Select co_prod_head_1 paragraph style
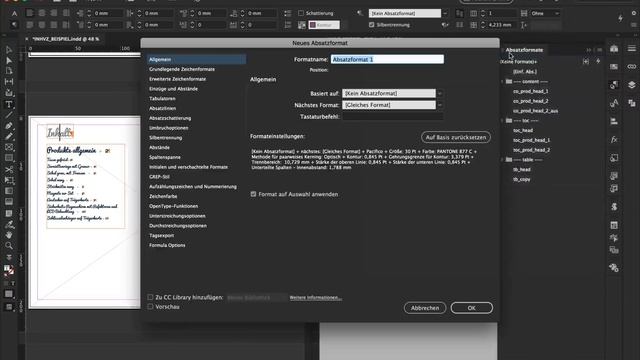This screenshot has height=360, width=640. (x=531, y=91)
